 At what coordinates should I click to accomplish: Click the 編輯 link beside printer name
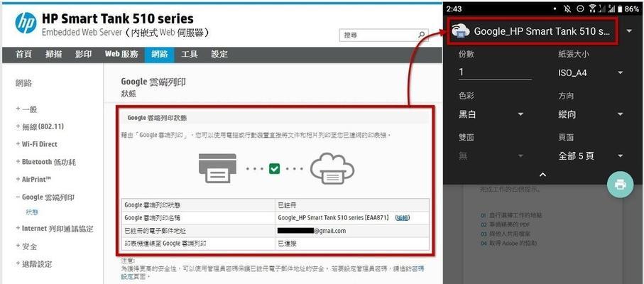tap(402, 217)
